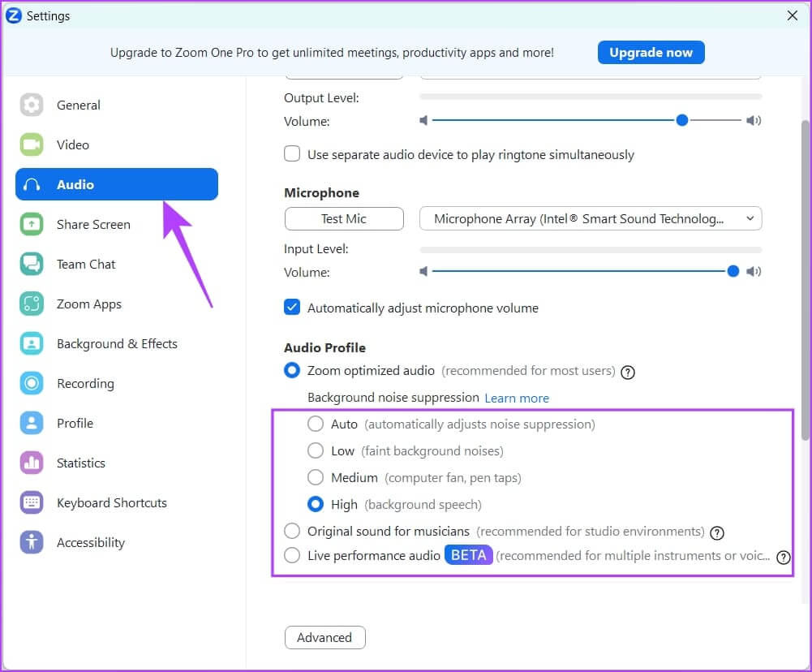Click the Zoom Apps sidebar icon
The image size is (812, 672).
point(32,304)
